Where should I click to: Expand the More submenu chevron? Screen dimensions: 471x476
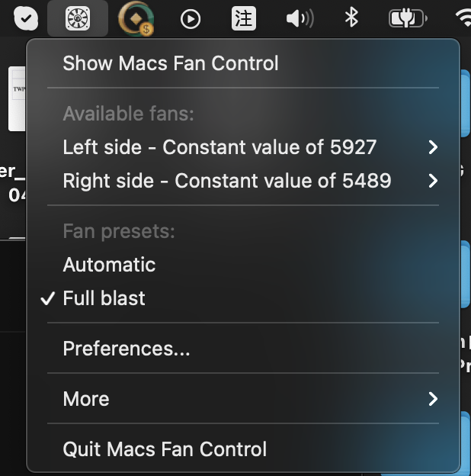click(433, 399)
